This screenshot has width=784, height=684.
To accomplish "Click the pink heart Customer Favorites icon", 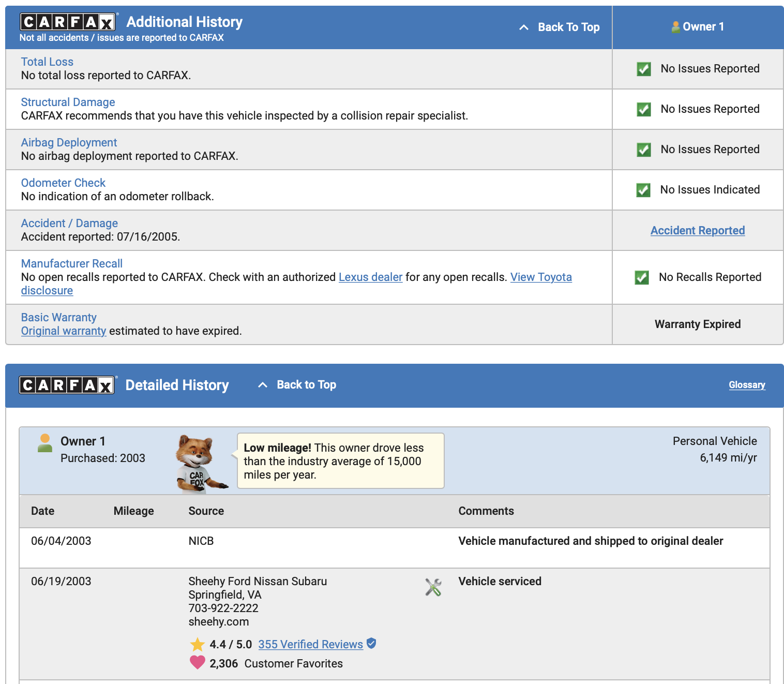I will pos(198,662).
